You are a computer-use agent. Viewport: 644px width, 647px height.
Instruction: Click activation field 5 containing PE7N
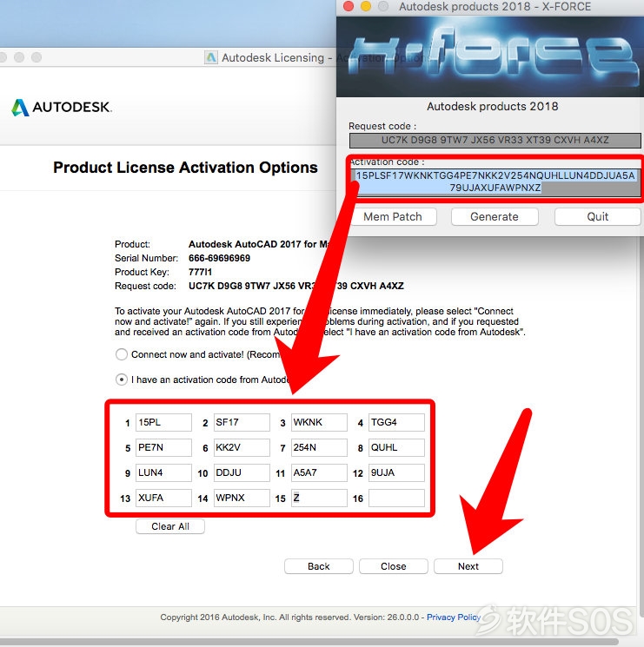(163, 448)
